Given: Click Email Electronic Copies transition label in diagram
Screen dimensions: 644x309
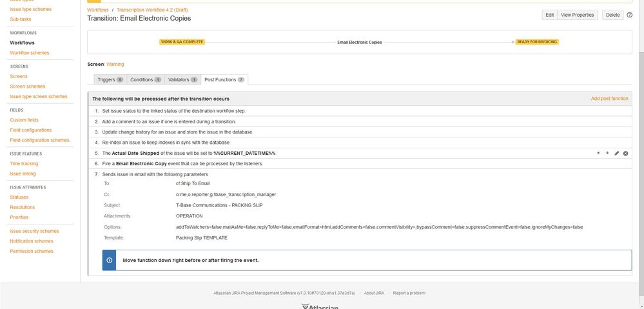Looking at the screenshot, I should point(359,43).
